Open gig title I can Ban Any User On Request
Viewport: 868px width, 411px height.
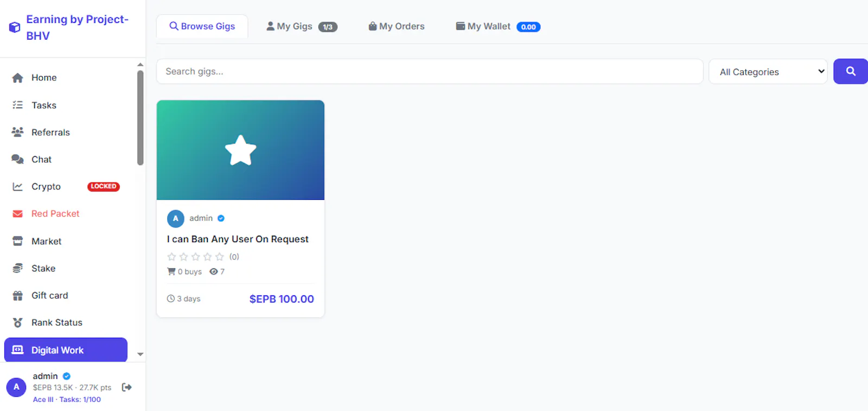(238, 239)
